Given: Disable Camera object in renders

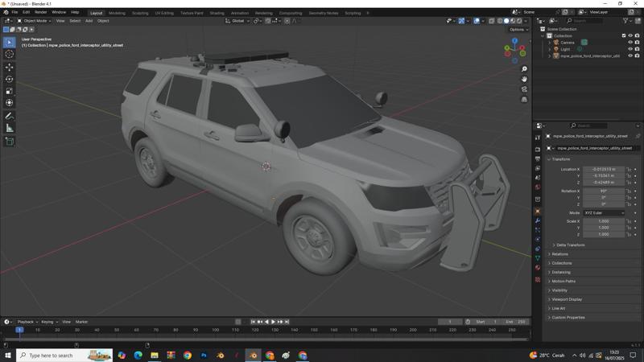Looking at the screenshot, I should 637,43.
